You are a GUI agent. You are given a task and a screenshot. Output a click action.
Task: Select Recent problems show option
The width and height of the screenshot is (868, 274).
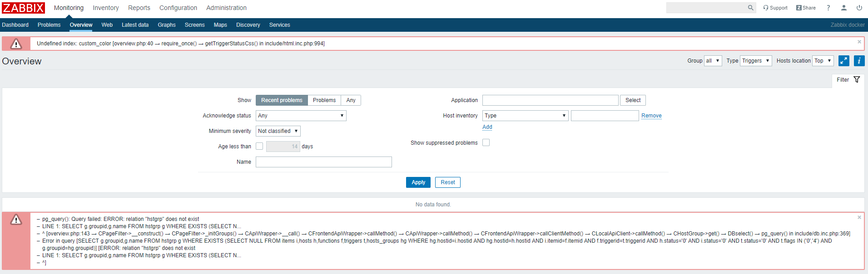282,100
